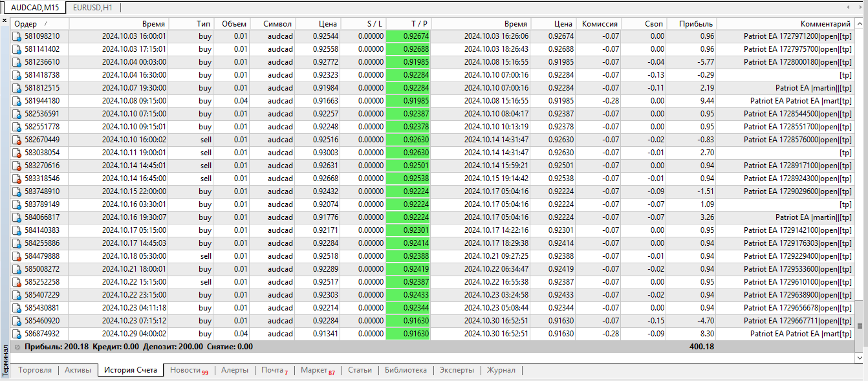The height and width of the screenshot is (381, 868).
Task: Click the order icon for order 581098210
Action: 17,36
